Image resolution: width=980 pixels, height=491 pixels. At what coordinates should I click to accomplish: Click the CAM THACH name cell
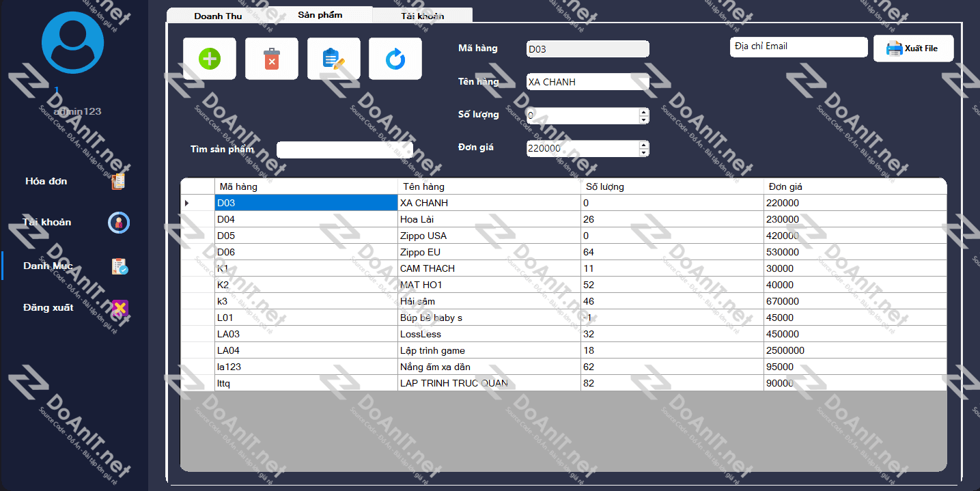489,268
